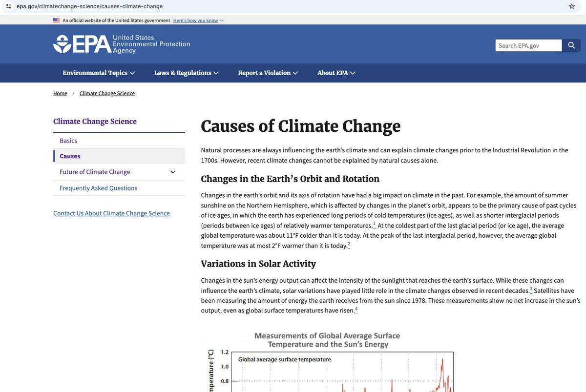This screenshot has width=586, height=392.
Task: Click the search magnifier button
Action: [571, 45]
